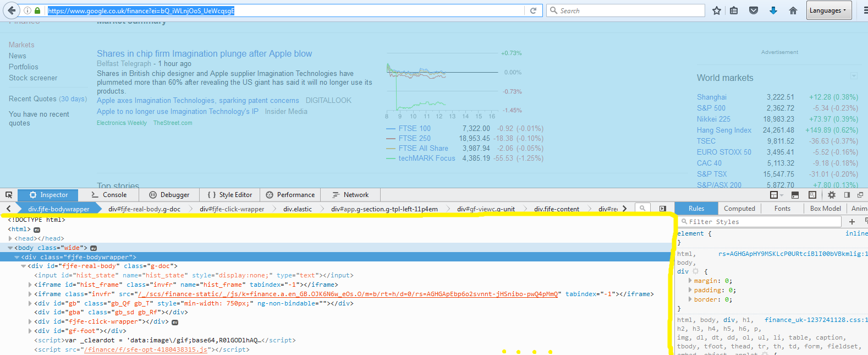The height and width of the screenshot is (355, 868).
Task: Reload the page with the refresh icon
Action: point(533,10)
